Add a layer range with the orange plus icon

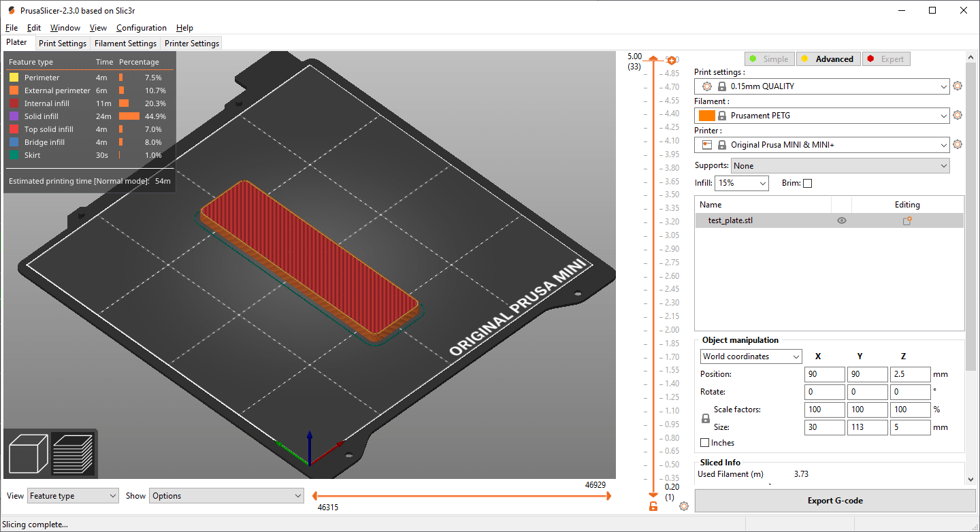coord(672,60)
